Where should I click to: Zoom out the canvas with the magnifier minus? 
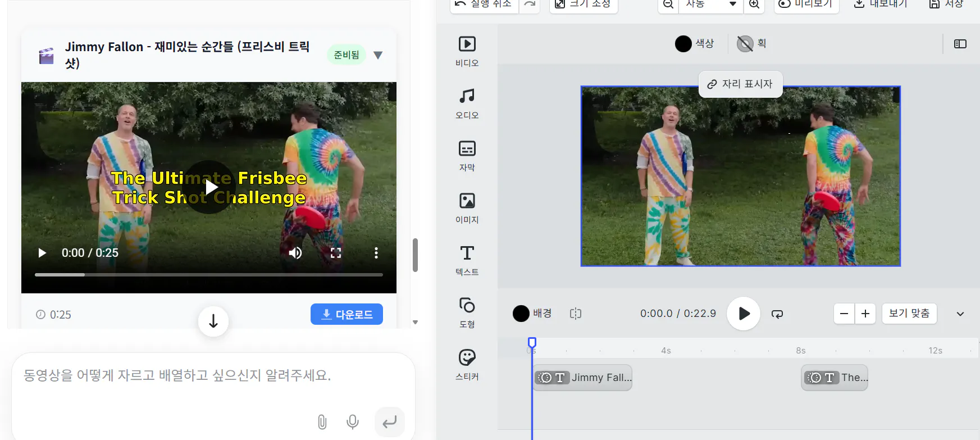(668, 4)
